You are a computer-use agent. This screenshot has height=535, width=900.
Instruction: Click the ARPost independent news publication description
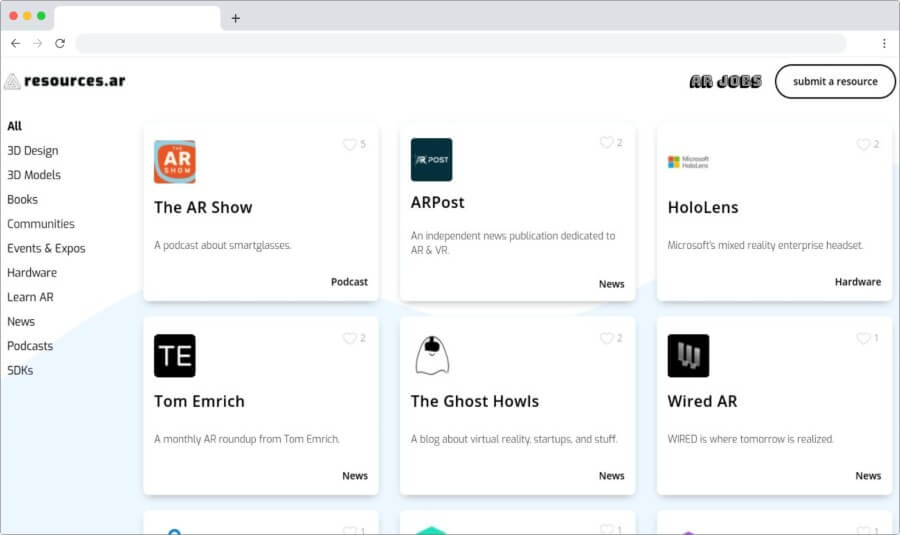pyautogui.click(x=513, y=243)
